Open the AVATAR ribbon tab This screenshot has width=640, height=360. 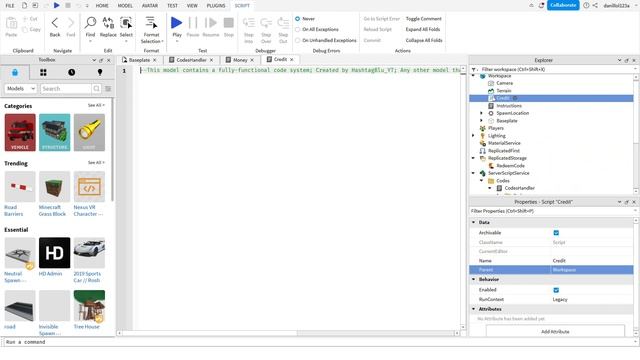[x=150, y=6]
